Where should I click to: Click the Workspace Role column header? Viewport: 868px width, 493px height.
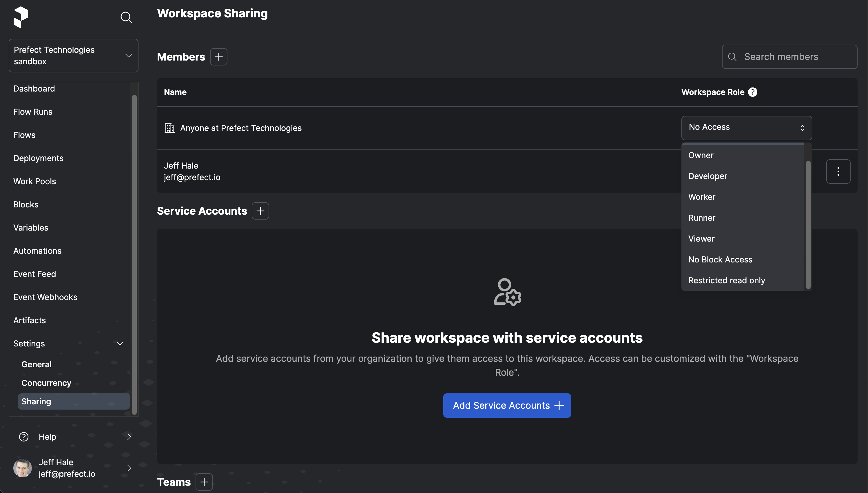coord(713,92)
